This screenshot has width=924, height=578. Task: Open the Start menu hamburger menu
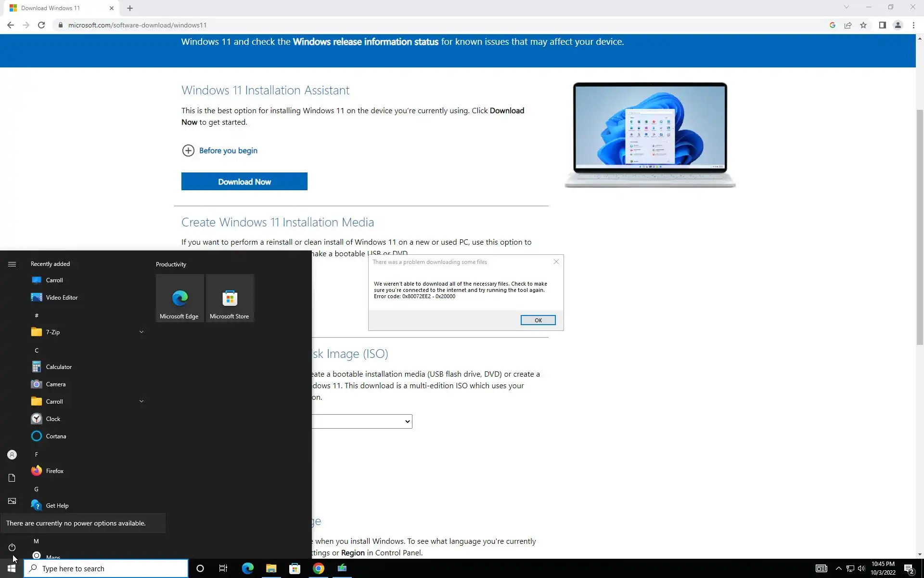click(x=12, y=264)
